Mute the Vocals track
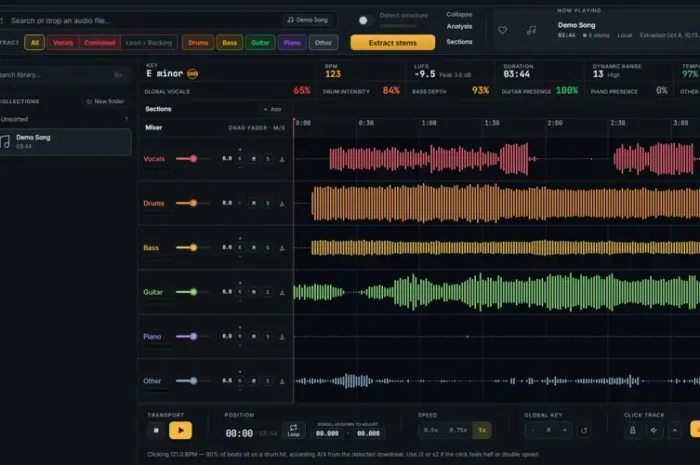The width and height of the screenshot is (700, 465). [x=254, y=159]
